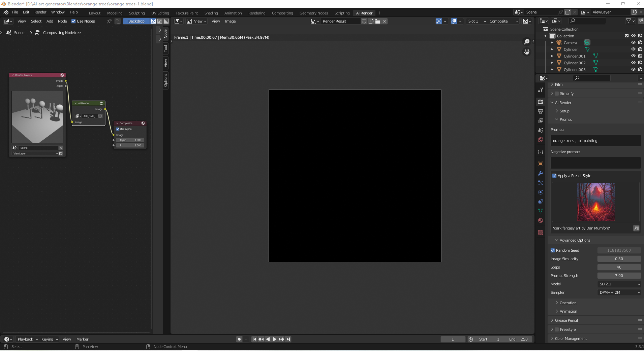Toggle Use Alpha on the Composite node
Image resolution: width=644 pixels, height=351 pixels.
click(x=118, y=129)
